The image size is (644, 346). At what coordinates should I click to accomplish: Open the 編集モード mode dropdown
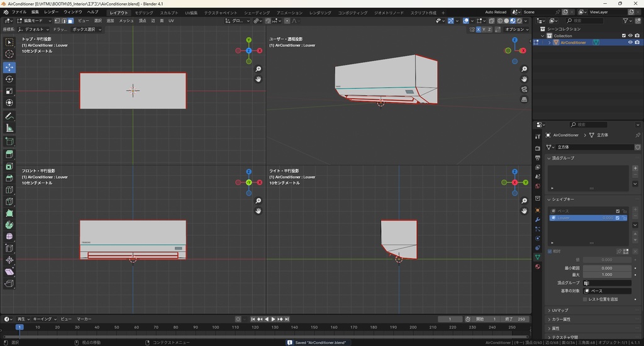pyautogui.click(x=32, y=21)
